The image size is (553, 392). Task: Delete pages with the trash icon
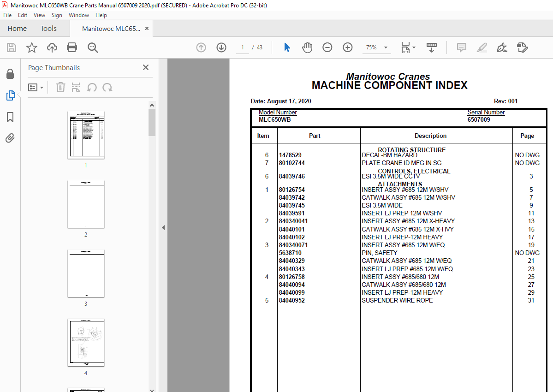pos(61,87)
